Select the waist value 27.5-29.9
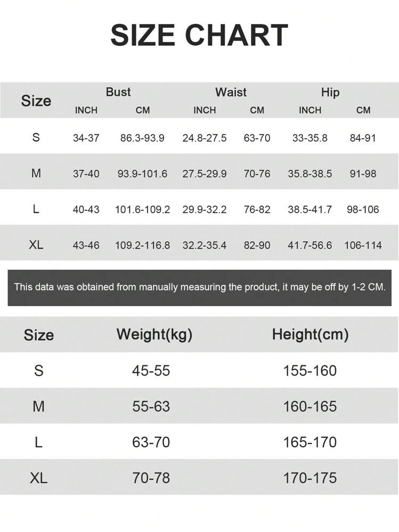Image resolution: width=399 pixels, height=532 pixels. coord(205,174)
